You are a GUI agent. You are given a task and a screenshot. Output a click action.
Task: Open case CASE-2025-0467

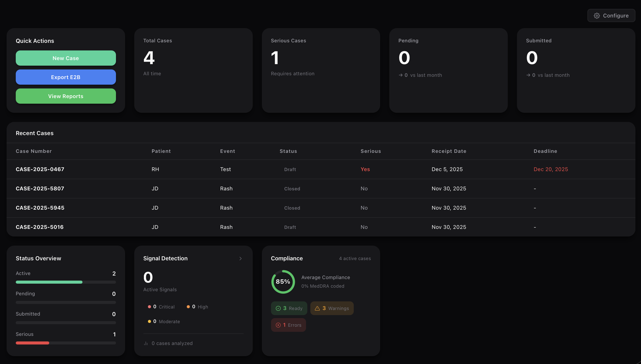[x=40, y=169]
